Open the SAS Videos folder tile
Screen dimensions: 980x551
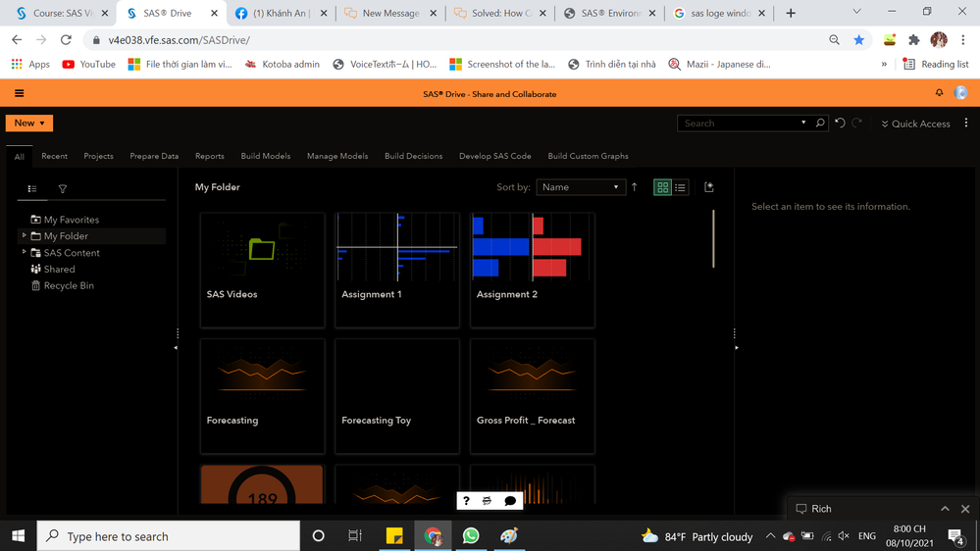[x=263, y=270]
